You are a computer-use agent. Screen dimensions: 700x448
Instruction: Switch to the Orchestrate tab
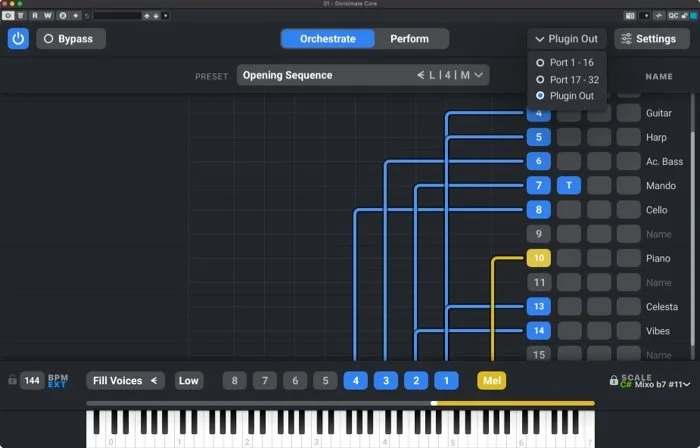pos(328,39)
